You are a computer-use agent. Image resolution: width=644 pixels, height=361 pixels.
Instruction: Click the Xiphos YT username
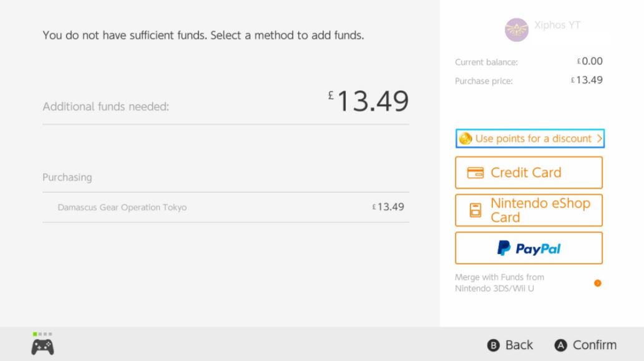[557, 26]
